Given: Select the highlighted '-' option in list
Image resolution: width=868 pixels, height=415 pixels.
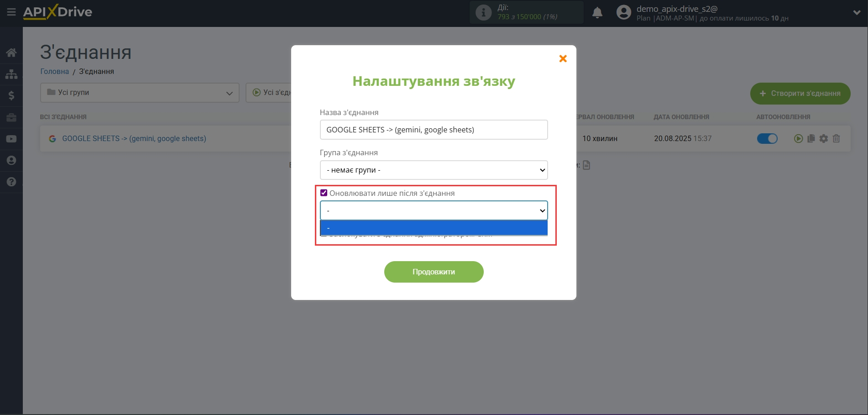Looking at the screenshot, I should coord(434,227).
